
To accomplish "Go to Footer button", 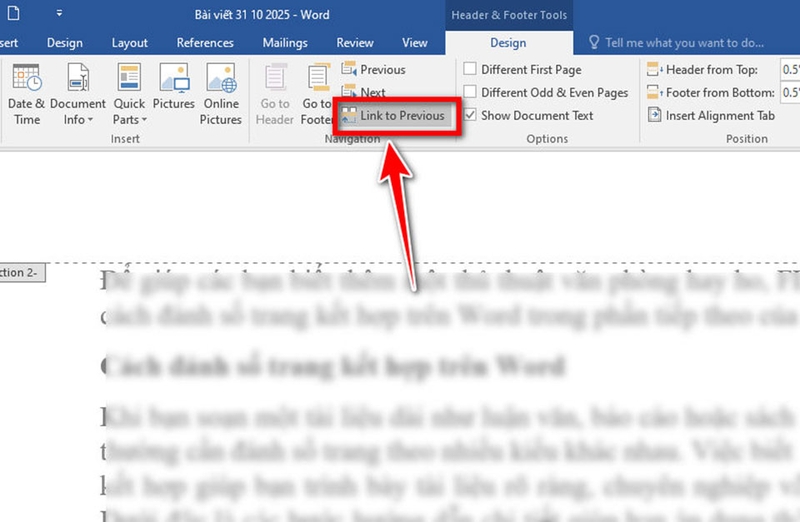I will (317, 94).
